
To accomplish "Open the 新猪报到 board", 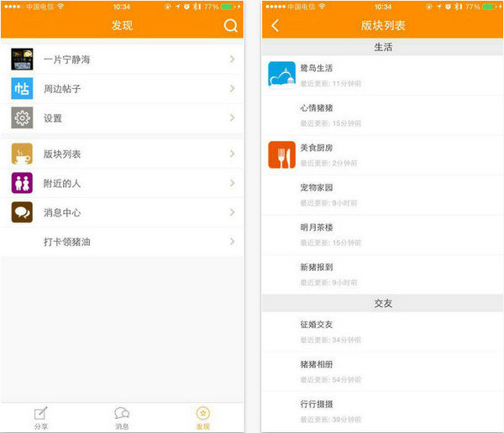I will coord(382,274).
